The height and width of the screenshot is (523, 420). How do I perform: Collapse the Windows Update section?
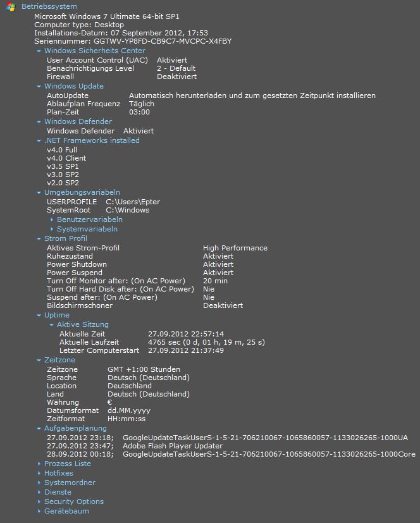[74, 86]
